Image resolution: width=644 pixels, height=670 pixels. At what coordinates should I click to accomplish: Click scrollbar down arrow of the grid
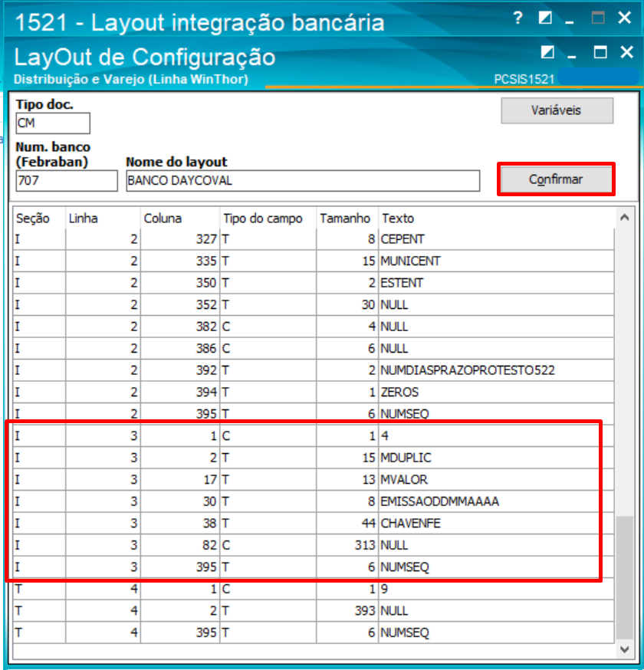pos(624,649)
